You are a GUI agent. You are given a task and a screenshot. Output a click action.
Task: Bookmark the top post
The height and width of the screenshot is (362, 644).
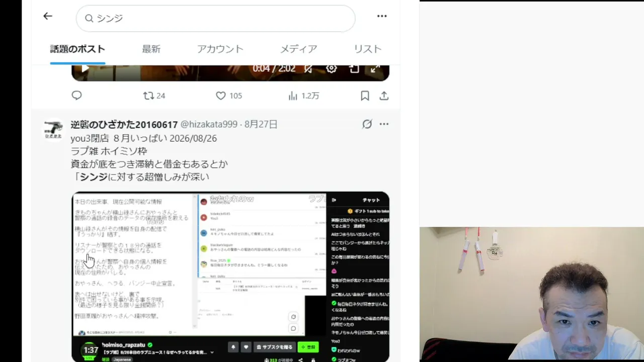point(365,96)
